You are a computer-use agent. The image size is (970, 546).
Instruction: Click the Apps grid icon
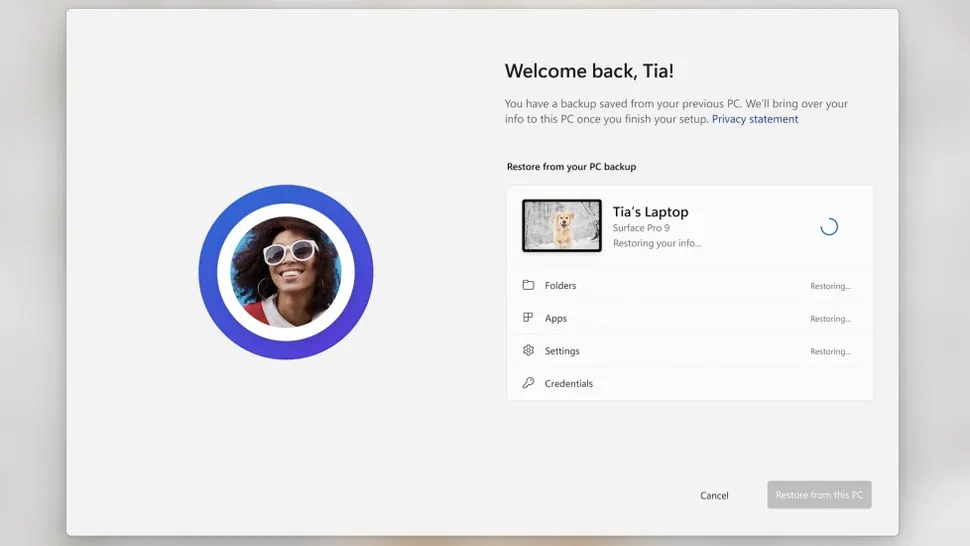coord(528,318)
